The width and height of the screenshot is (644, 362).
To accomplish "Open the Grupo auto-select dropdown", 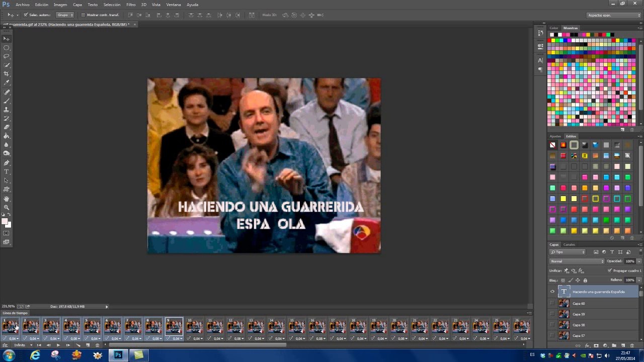I will (64, 15).
